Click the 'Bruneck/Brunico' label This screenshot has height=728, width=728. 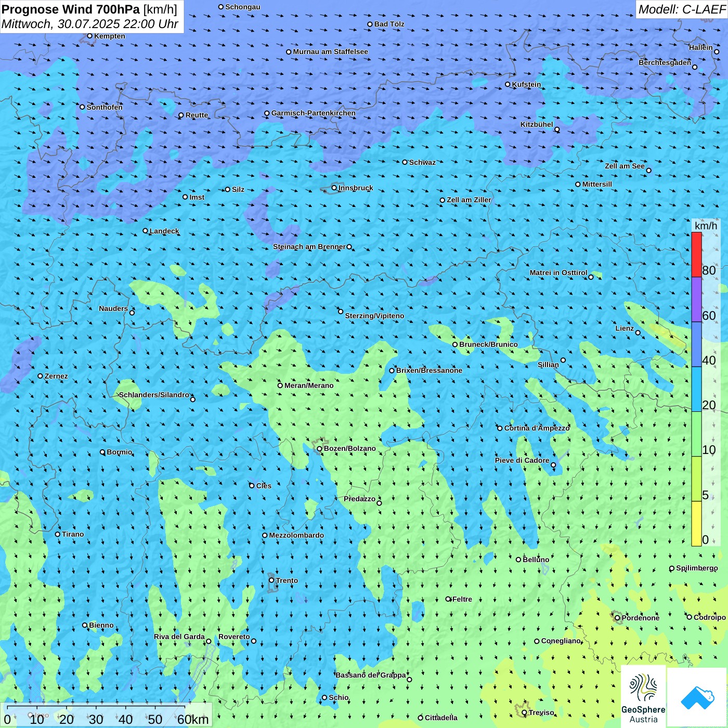489,344
